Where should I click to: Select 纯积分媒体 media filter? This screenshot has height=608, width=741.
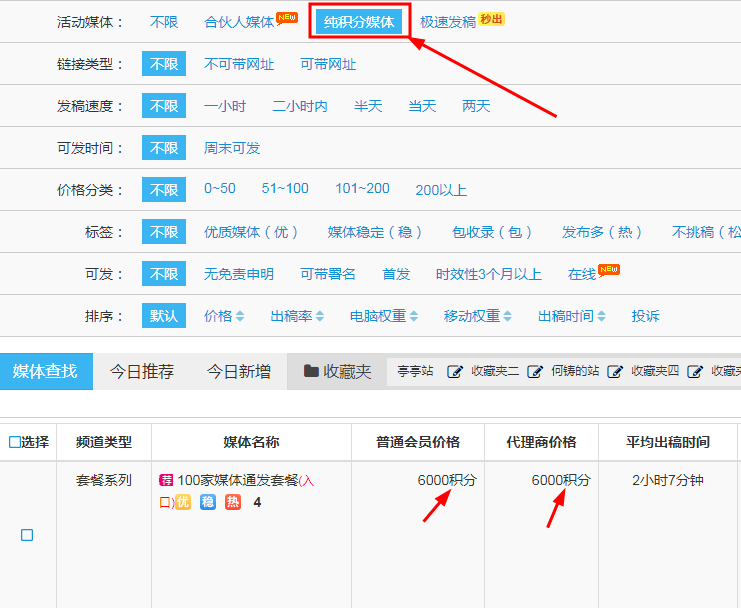click(359, 22)
